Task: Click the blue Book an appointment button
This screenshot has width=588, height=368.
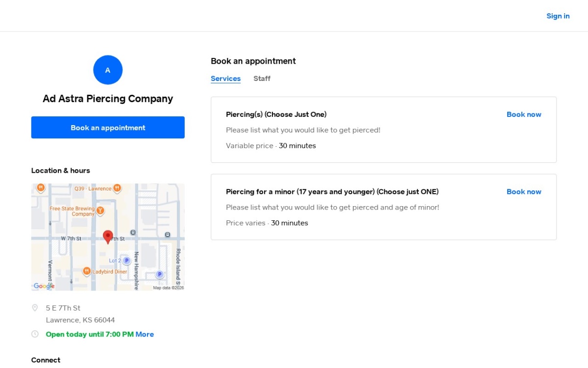Action: 108,128
